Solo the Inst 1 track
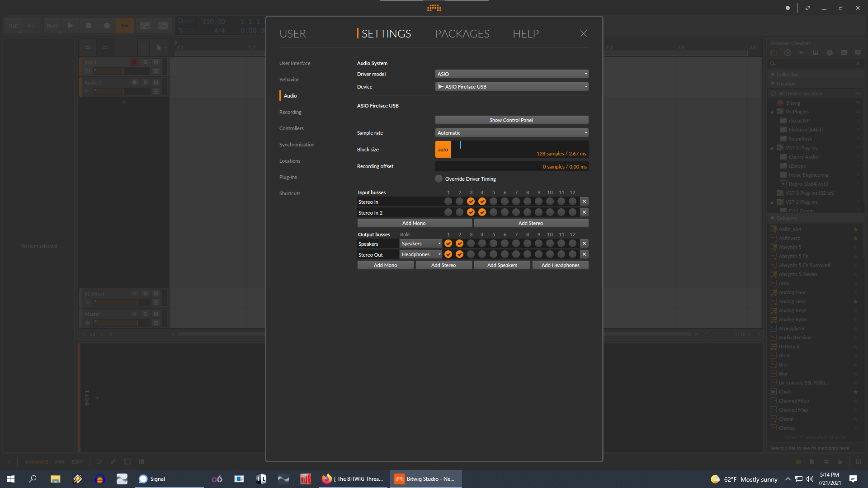868x488 pixels. [x=145, y=62]
